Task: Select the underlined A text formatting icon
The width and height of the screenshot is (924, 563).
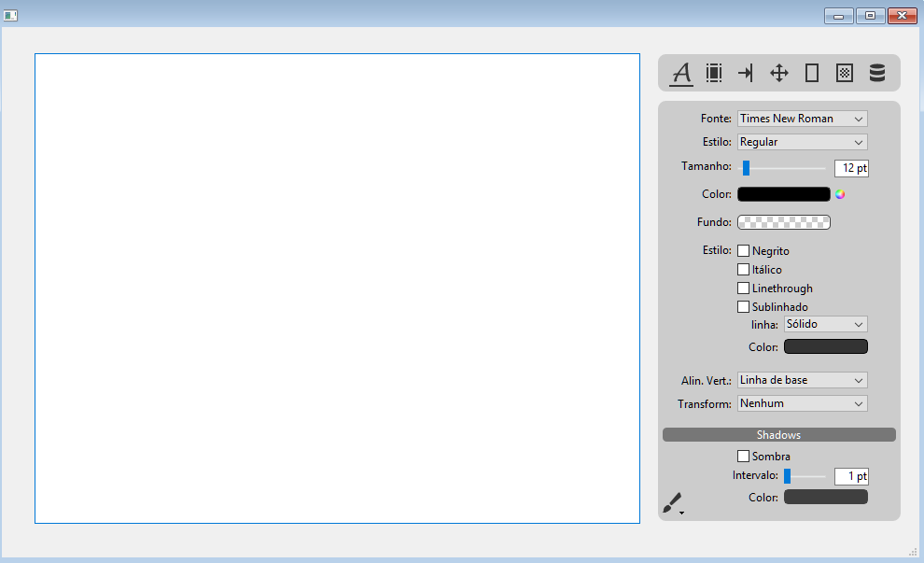Action: tap(681, 73)
